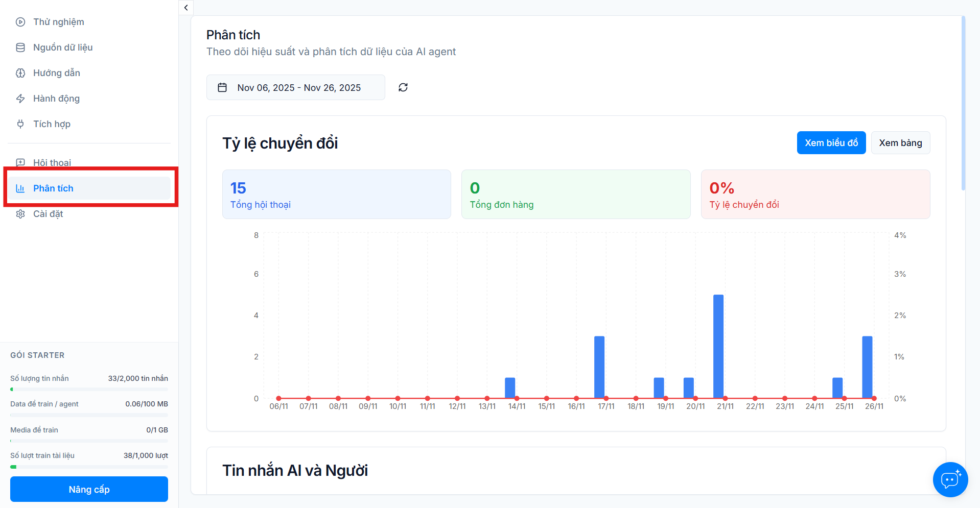Click the Tỷ lệ chuyển đổi heading

click(280, 143)
